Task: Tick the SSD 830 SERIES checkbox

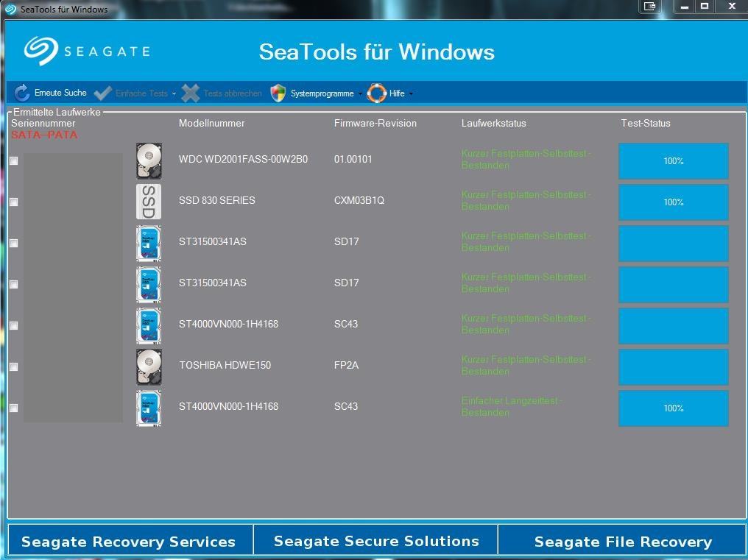Action: point(14,202)
